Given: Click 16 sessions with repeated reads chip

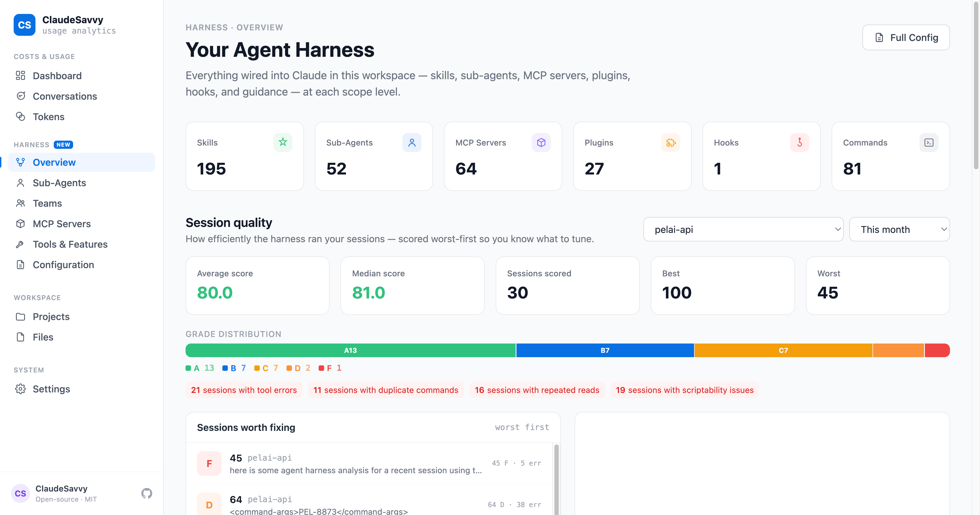Looking at the screenshot, I should click(537, 390).
